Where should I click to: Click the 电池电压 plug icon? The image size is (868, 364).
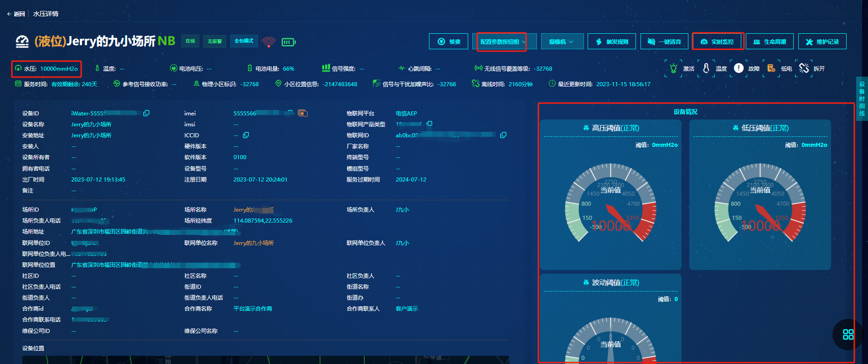[174, 68]
